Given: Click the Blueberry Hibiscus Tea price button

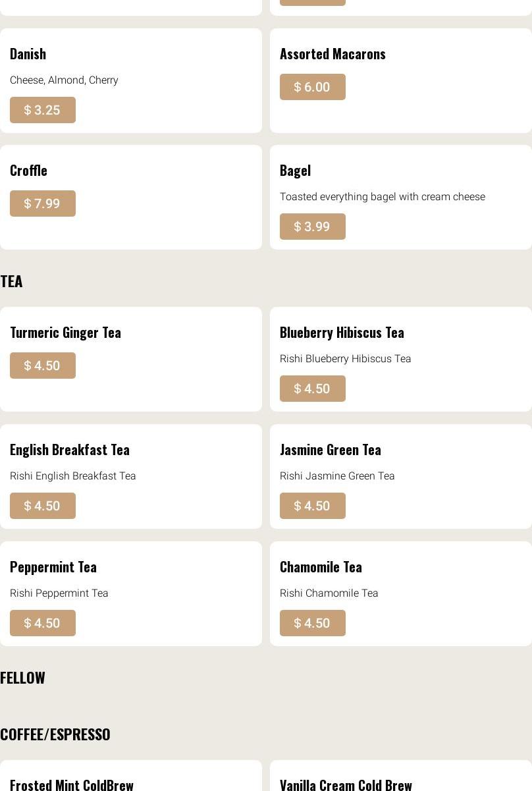Looking at the screenshot, I should pyautogui.click(x=312, y=389).
